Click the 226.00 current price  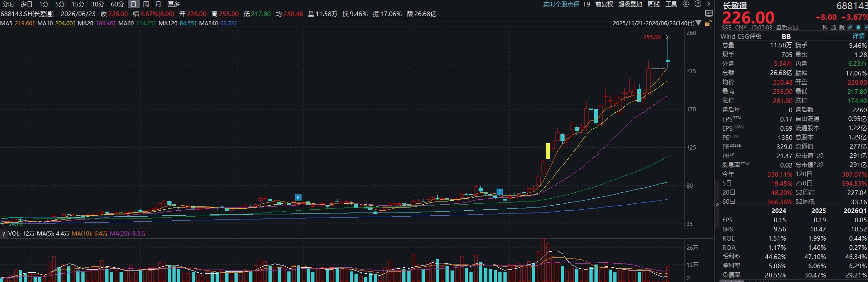point(748,17)
